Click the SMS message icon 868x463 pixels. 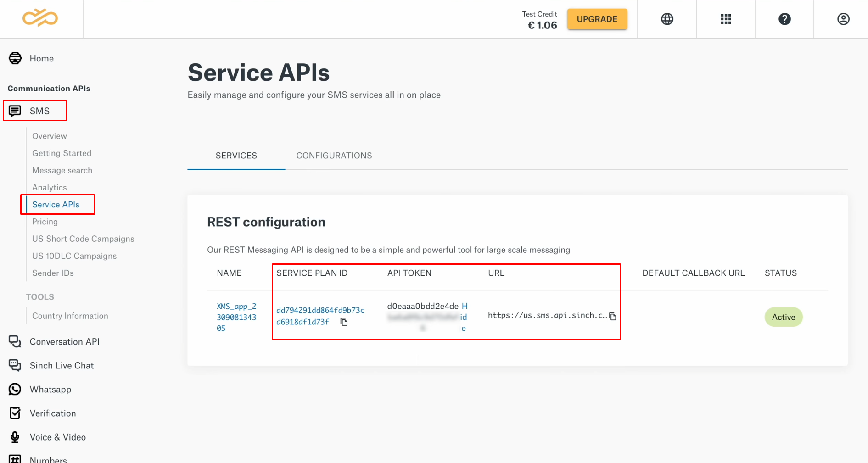pyautogui.click(x=15, y=111)
